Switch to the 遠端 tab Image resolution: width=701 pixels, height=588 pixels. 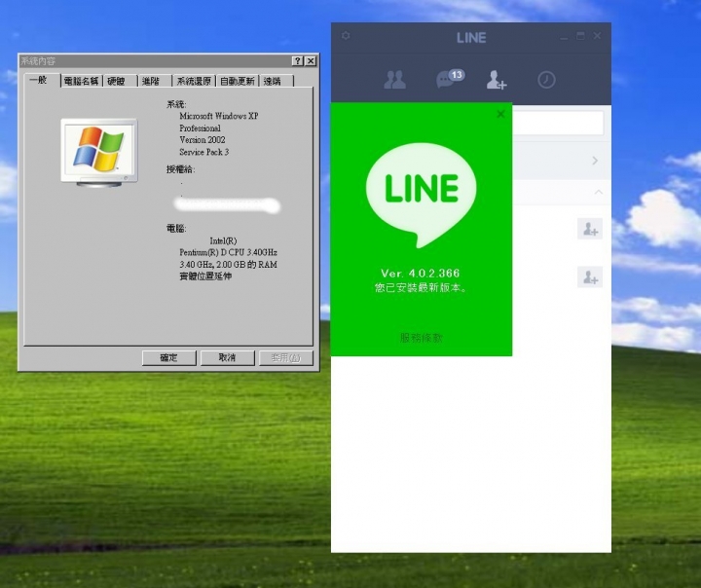(x=276, y=82)
